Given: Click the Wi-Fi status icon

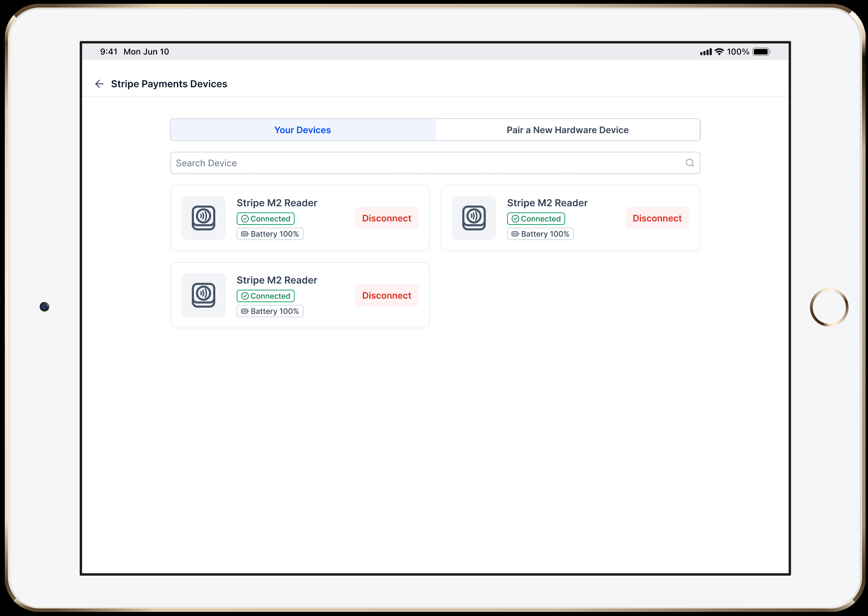Looking at the screenshot, I should [719, 52].
